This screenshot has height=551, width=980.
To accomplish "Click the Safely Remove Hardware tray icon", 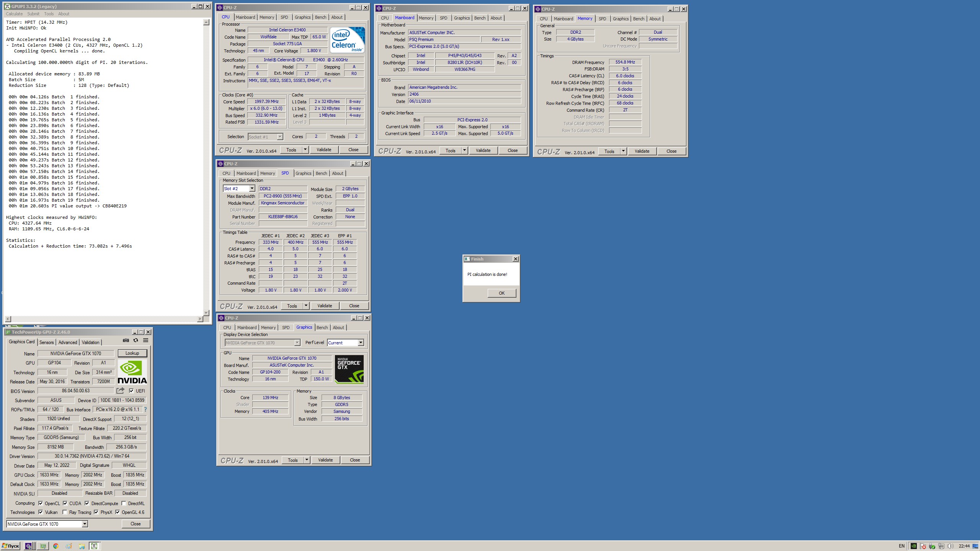I will (x=932, y=546).
